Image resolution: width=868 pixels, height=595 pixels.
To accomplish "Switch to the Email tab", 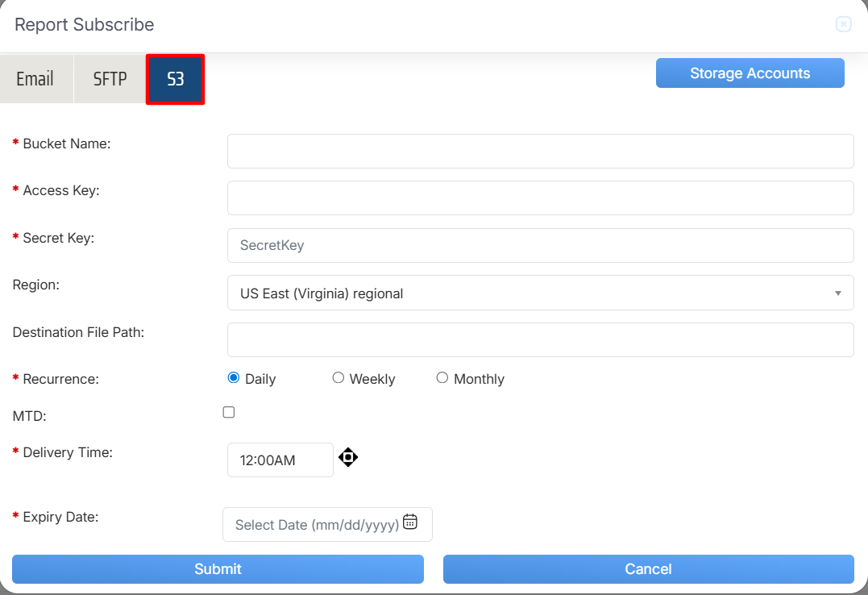I will click(35, 79).
